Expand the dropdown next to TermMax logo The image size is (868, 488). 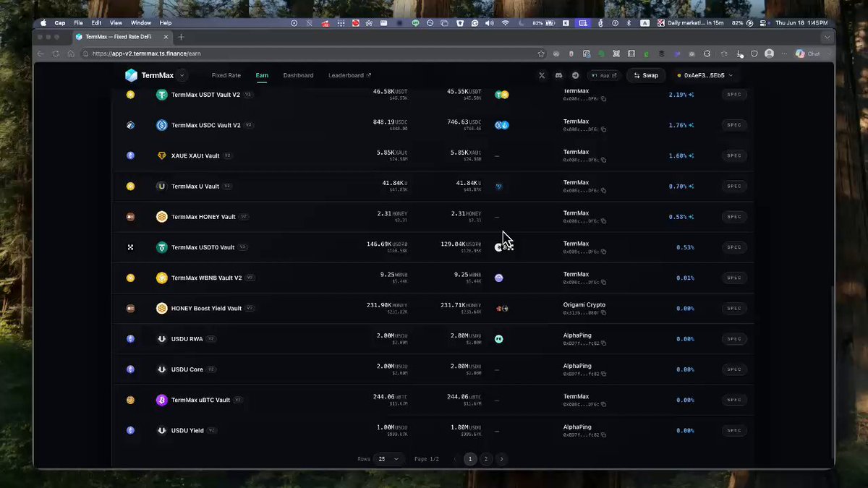tap(182, 75)
